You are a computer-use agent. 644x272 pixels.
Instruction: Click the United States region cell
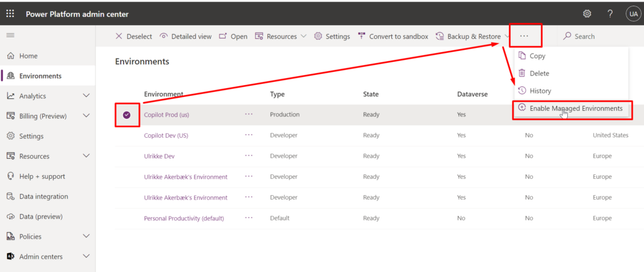(x=610, y=135)
